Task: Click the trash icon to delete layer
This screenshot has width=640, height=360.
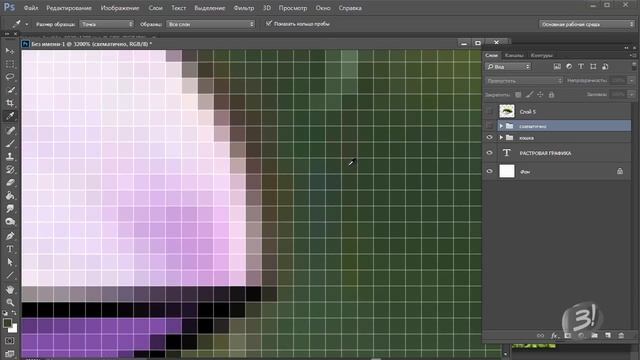Action: pos(621,336)
